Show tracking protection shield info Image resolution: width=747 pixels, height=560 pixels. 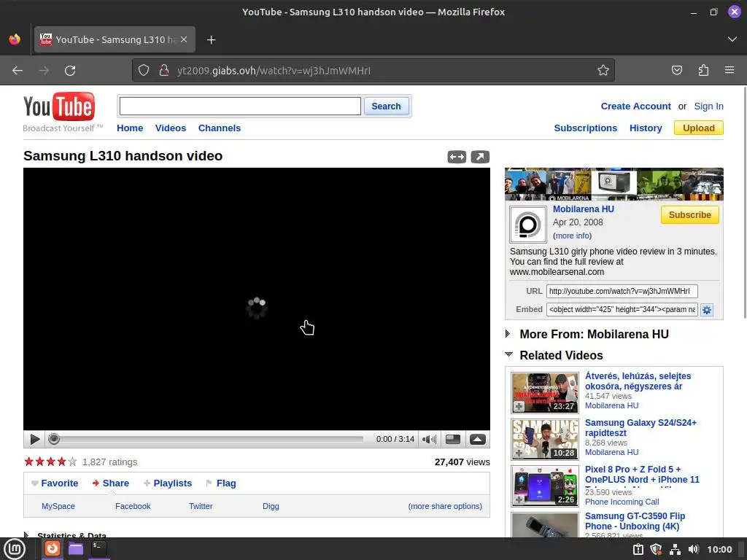click(x=144, y=71)
